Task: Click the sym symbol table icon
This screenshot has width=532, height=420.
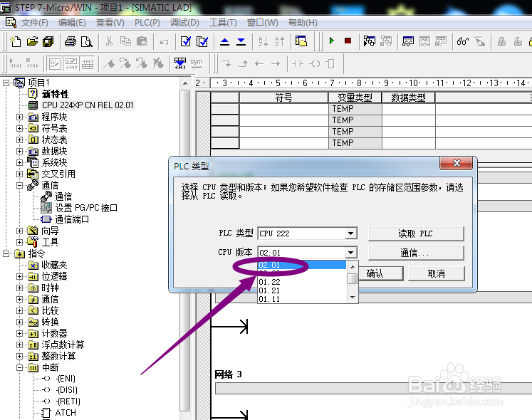Action: [197, 63]
